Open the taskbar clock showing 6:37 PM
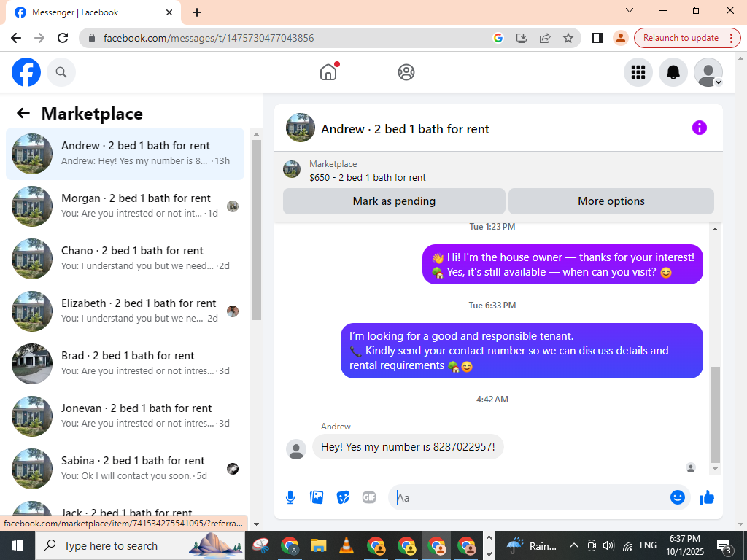Viewport: 747px width, 560px height. pyautogui.click(x=684, y=545)
